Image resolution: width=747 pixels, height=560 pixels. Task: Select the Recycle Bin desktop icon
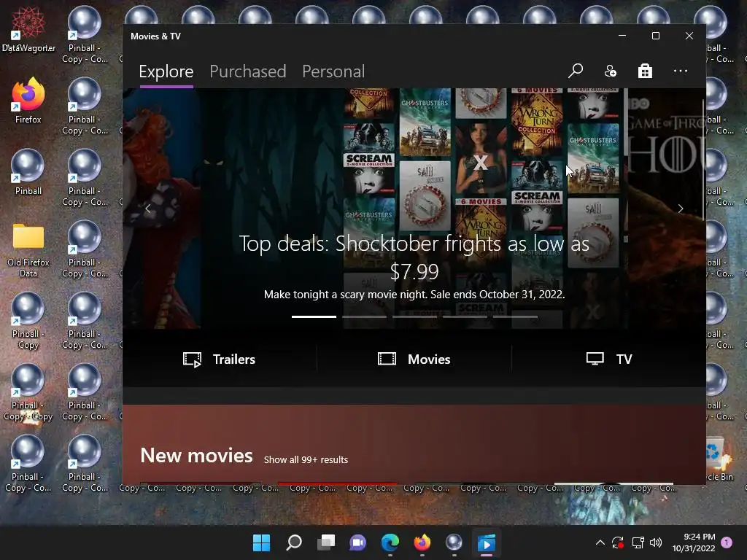pyautogui.click(x=719, y=458)
